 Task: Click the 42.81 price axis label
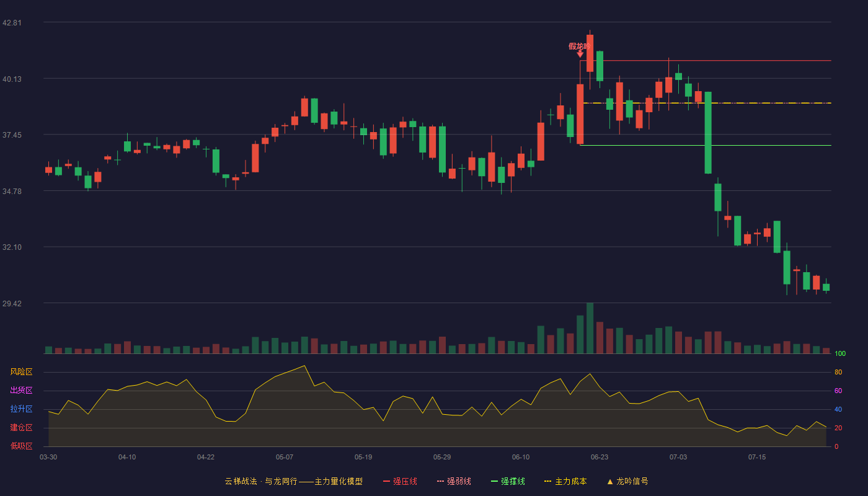12,23
